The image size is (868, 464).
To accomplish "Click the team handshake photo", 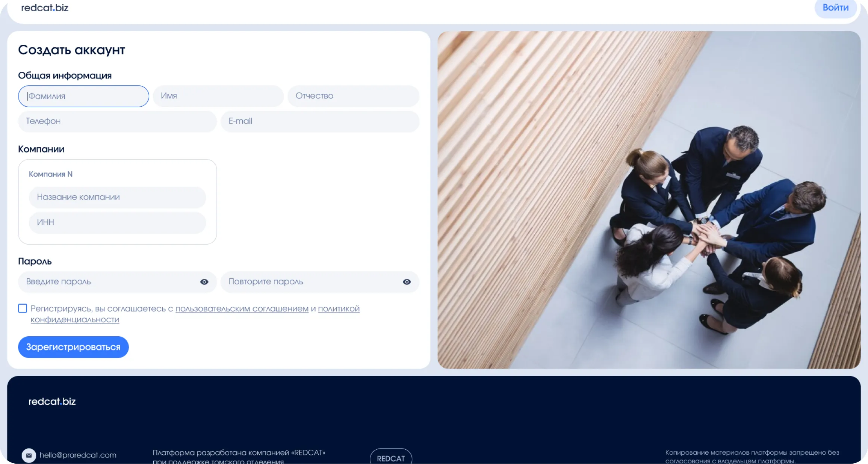I will 649,200.
